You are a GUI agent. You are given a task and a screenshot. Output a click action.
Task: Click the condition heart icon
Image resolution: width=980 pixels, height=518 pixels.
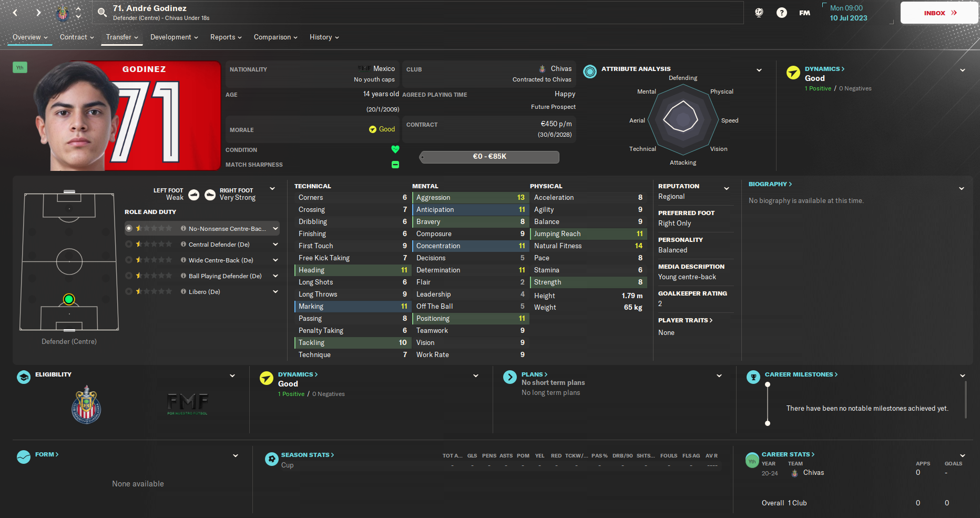(395, 149)
